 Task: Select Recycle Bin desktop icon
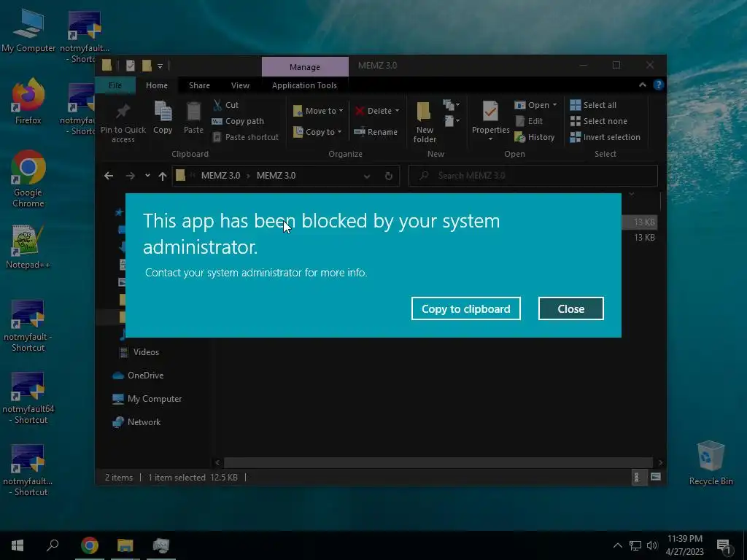(711, 463)
